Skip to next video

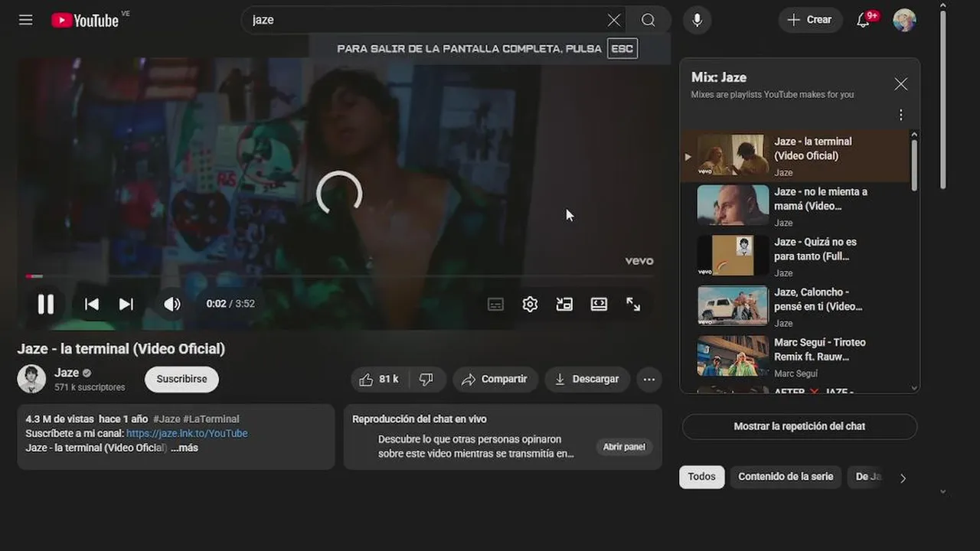point(126,304)
